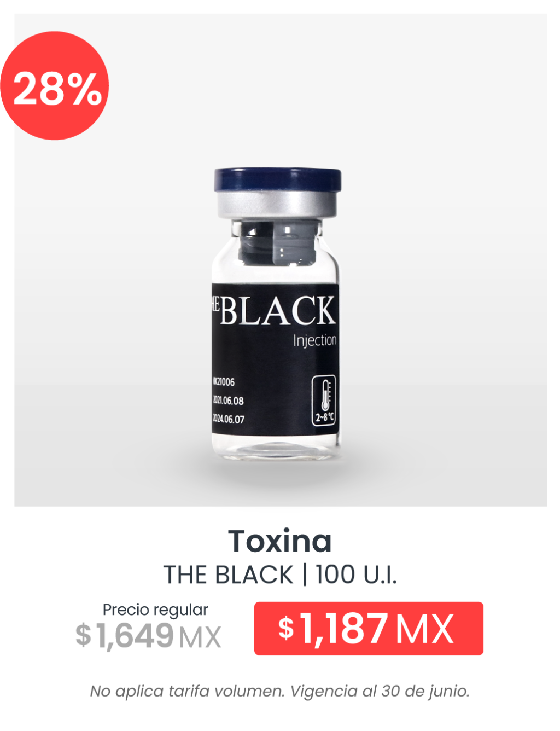
Task: Click THE BLACK | 100 U.I. subtitle
Action: [x=280, y=575]
